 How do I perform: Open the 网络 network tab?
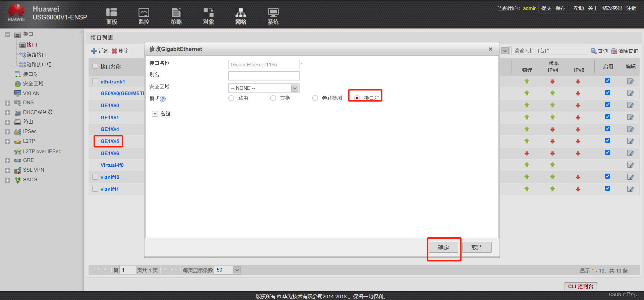point(240,16)
